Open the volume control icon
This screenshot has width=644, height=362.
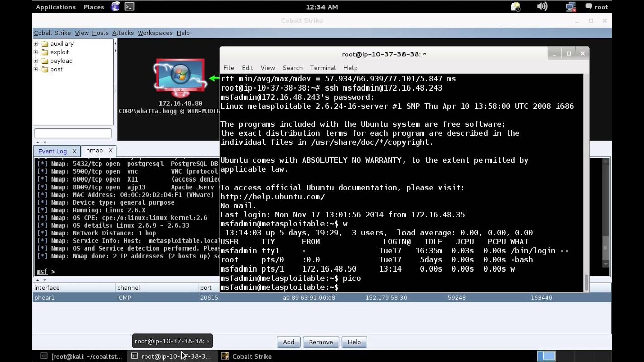tap(542, 7)
